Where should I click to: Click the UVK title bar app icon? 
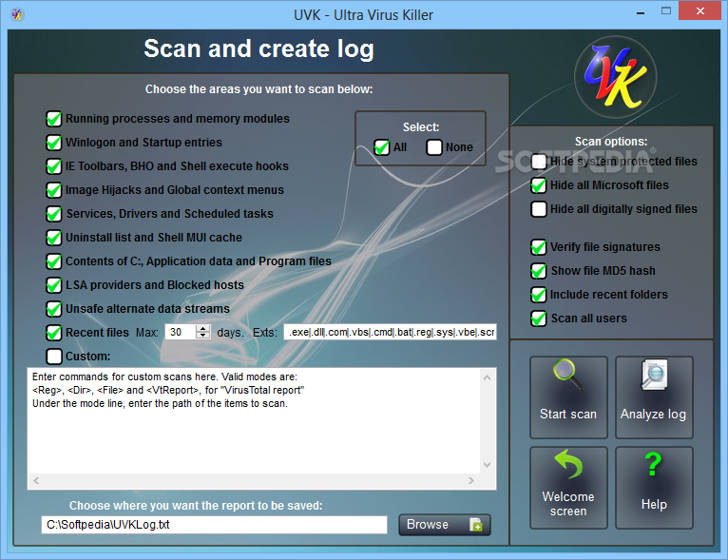(18, 15)
